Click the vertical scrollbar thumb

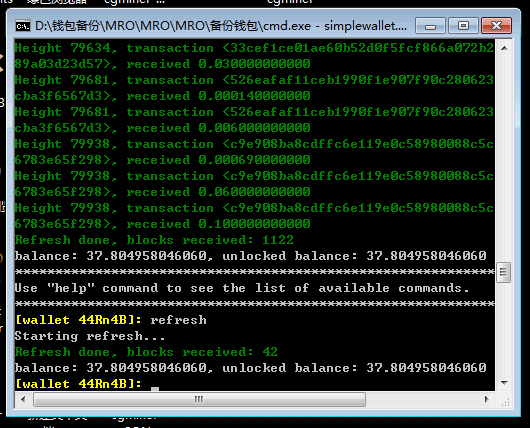[504, 272]
